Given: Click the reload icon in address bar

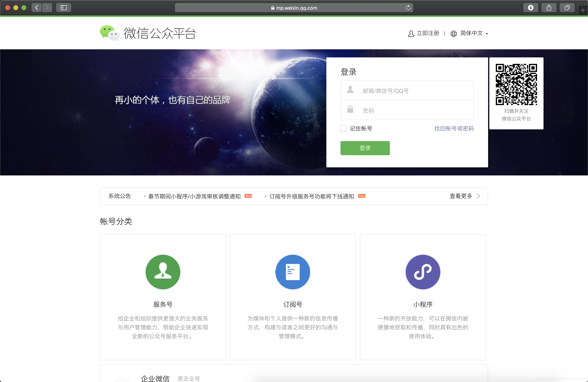Looking at the screenshot, I should [408, 7].
